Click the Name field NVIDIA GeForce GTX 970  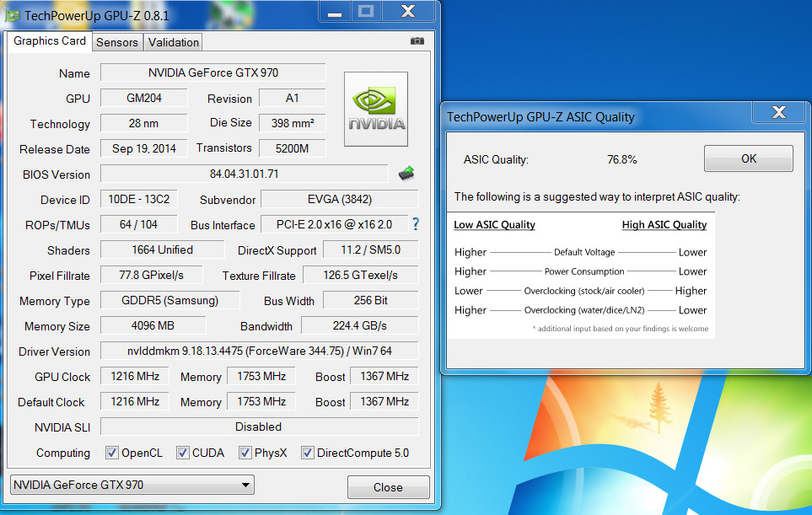[212, 72]
